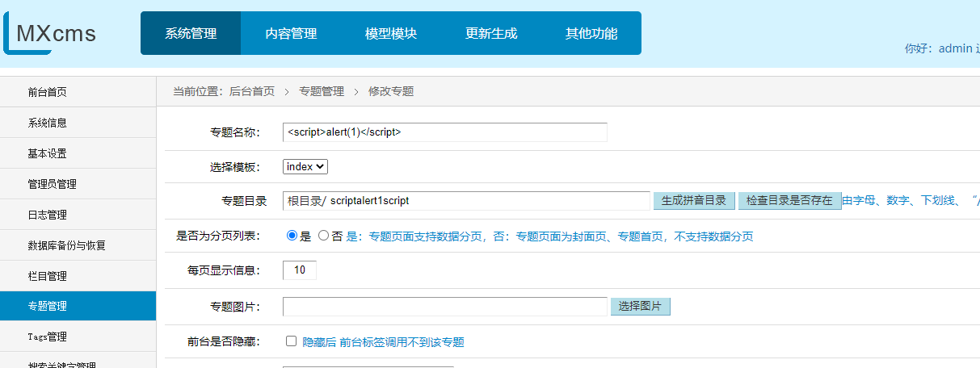Open the 系统管理 top menu

(191, 33)
